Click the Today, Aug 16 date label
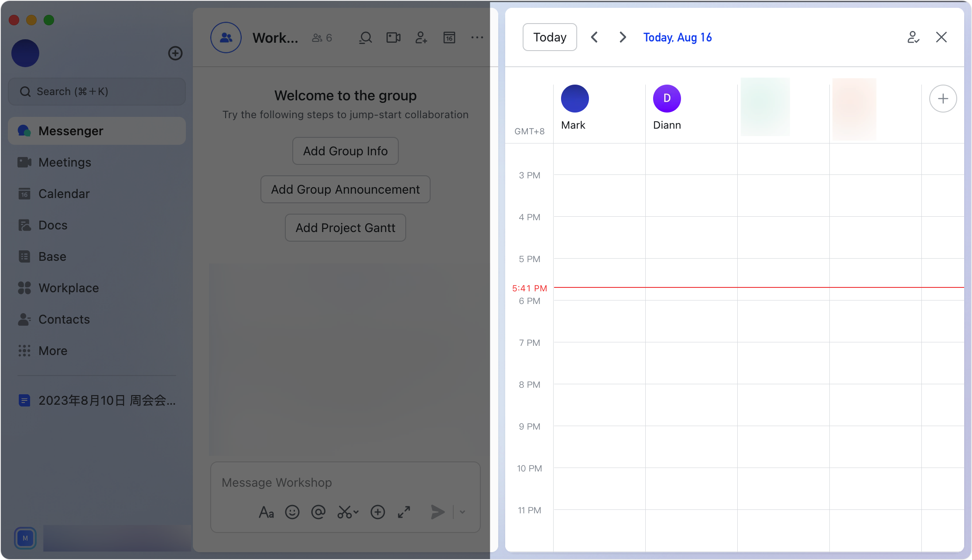 (x=678, y=38)
